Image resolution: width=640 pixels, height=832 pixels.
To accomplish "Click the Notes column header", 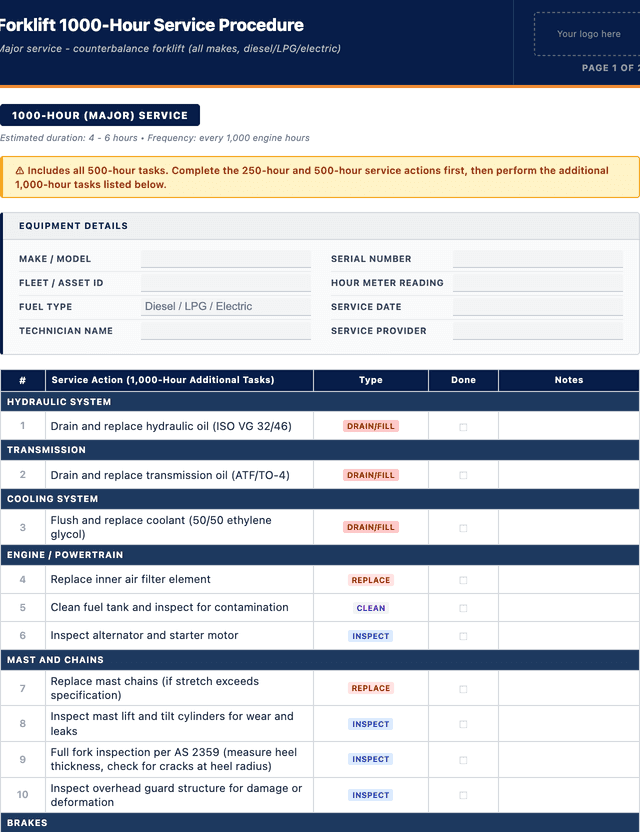I will (x=569, y=380).
